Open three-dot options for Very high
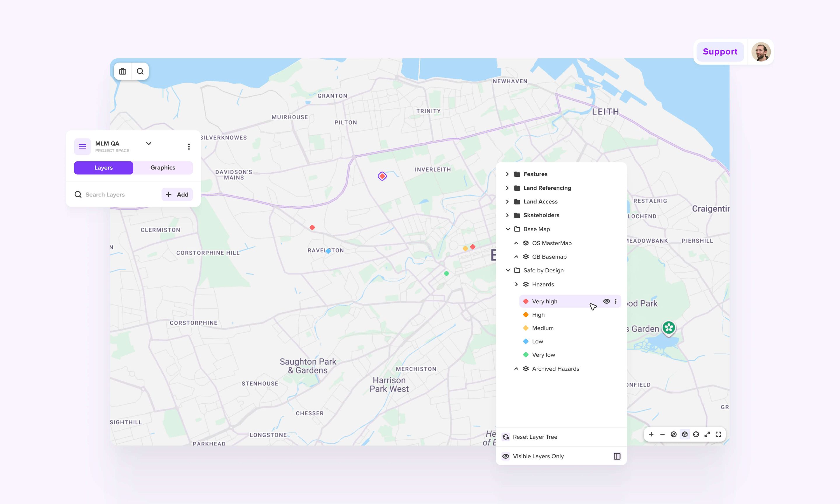840x504 pixels. (x=616, y=301)
